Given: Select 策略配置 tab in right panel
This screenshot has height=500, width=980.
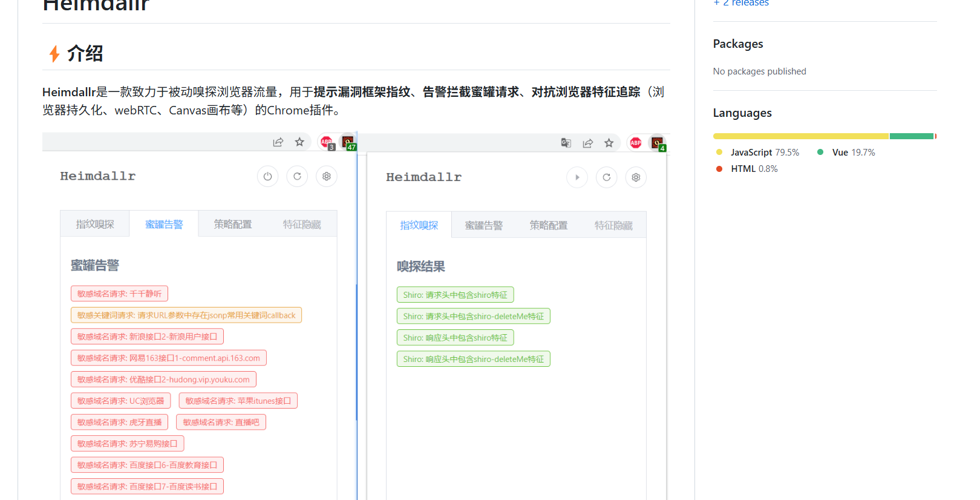Looking at the screenshot, I should pyautogui.click(x=549, y=225).
